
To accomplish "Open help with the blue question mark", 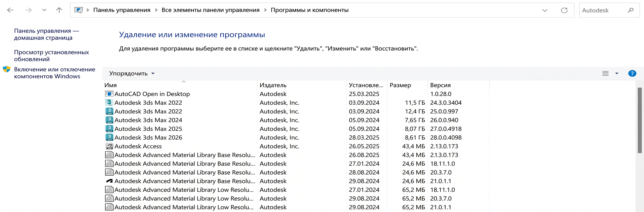I will [x=632, y=73].
